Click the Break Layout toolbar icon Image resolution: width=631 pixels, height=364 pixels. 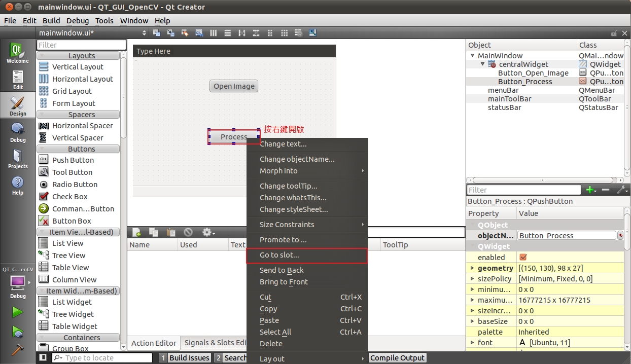(x=299, y=33)
